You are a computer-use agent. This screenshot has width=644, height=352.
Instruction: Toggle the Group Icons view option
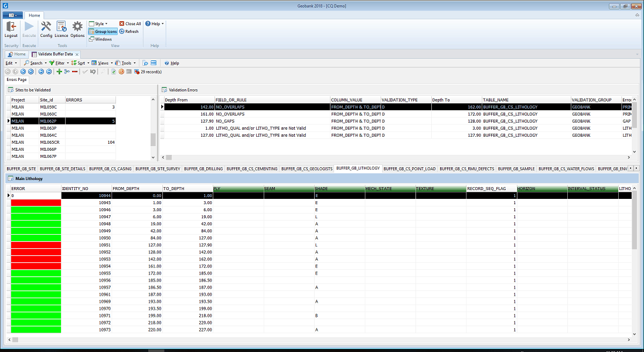click(x=103, y=32)
